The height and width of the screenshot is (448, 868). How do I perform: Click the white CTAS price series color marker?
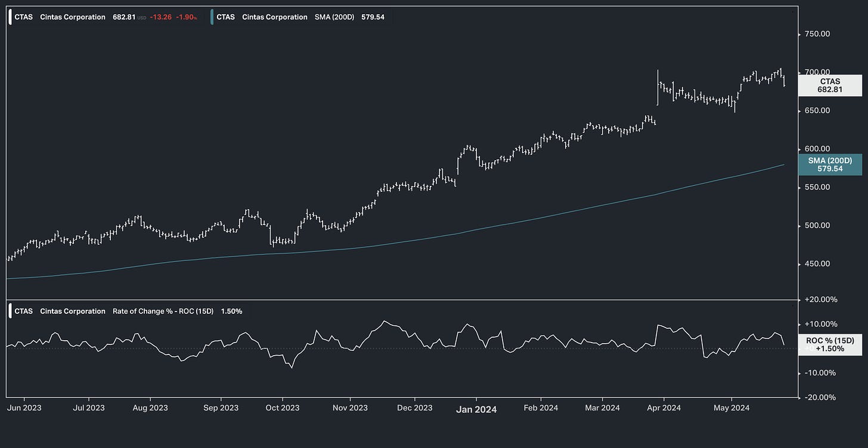[10, 17]
